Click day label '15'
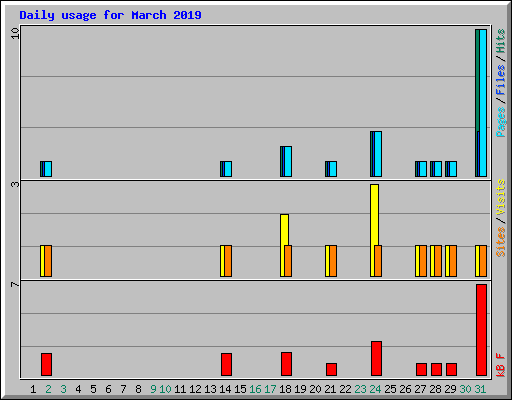Image resolution: width=512 pixels, height=400 pixels. [240, 389]
